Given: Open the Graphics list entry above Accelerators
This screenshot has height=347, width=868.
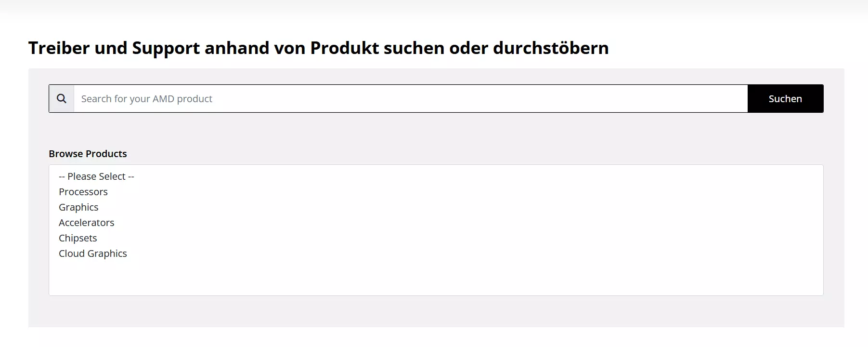Looking at the screenshot, I should pos(436,207).
